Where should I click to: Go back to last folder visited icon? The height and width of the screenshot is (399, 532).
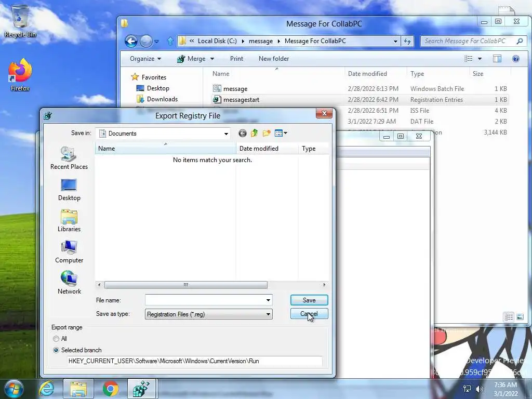(x=242, y=134)
